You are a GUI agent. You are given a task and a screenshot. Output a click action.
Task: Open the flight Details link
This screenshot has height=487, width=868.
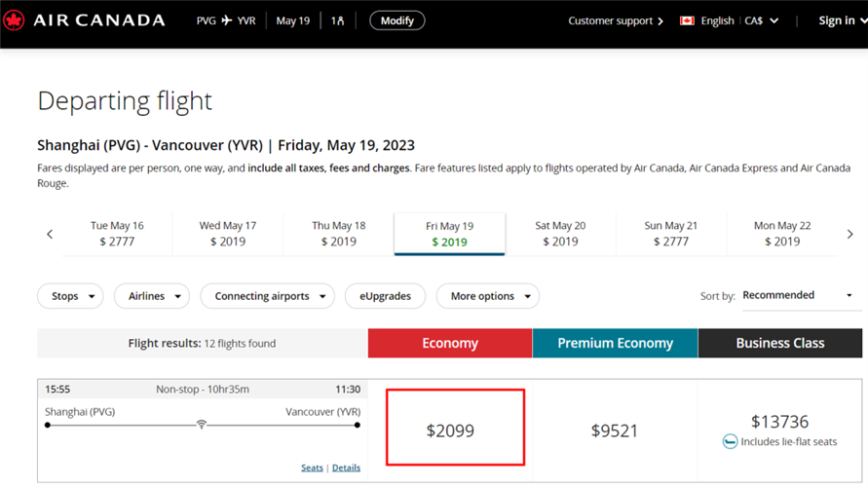pos(346,468)
